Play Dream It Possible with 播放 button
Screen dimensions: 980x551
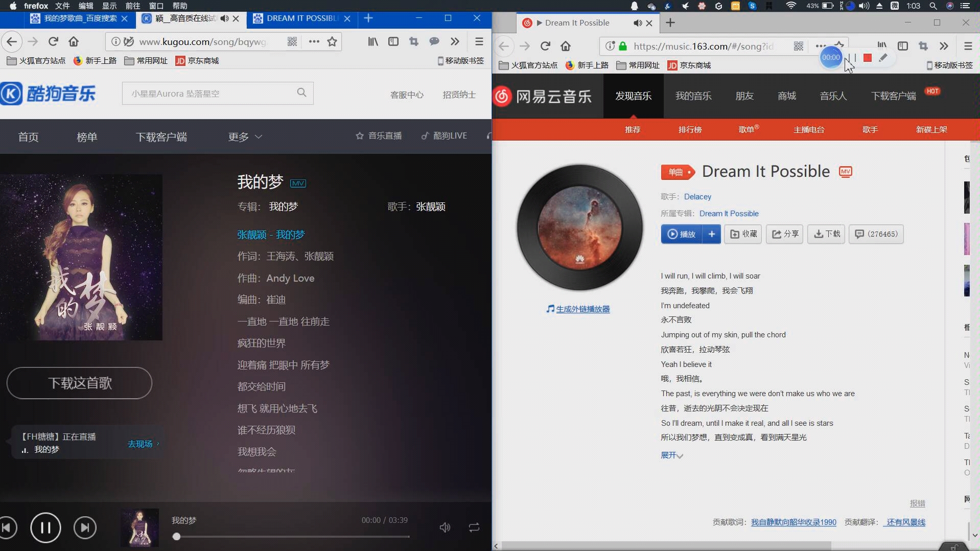681,234
